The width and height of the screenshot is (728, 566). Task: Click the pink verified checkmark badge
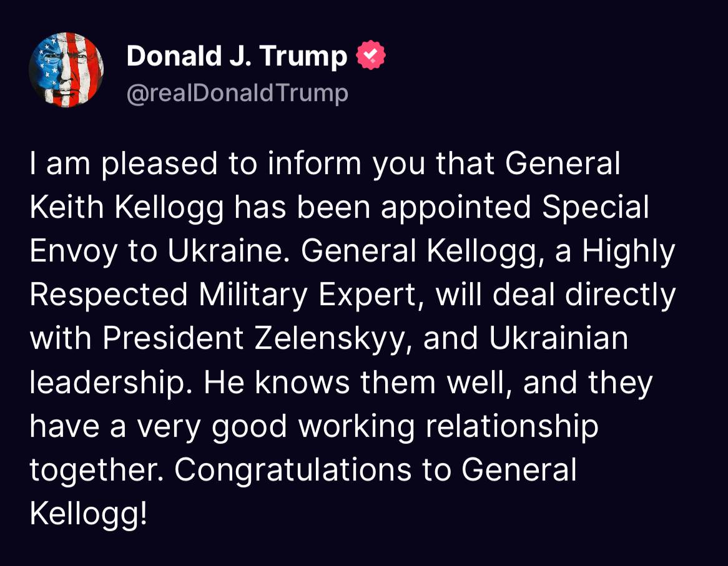[x=371, y=57]
